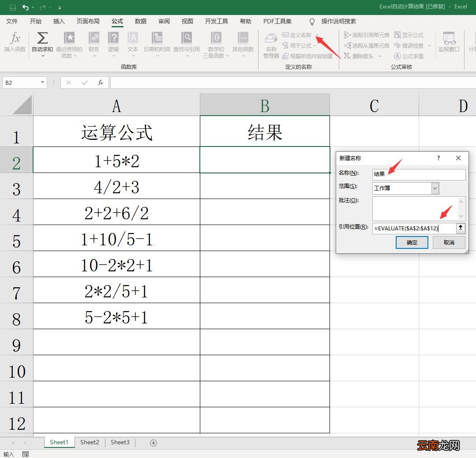Viewport: 476px width, 458px height.
Task: Open the 用于公式 dropdown
Action: [x=299, y=45]
